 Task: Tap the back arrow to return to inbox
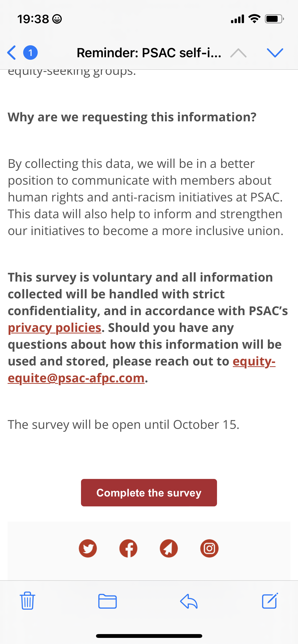[11, 53]
